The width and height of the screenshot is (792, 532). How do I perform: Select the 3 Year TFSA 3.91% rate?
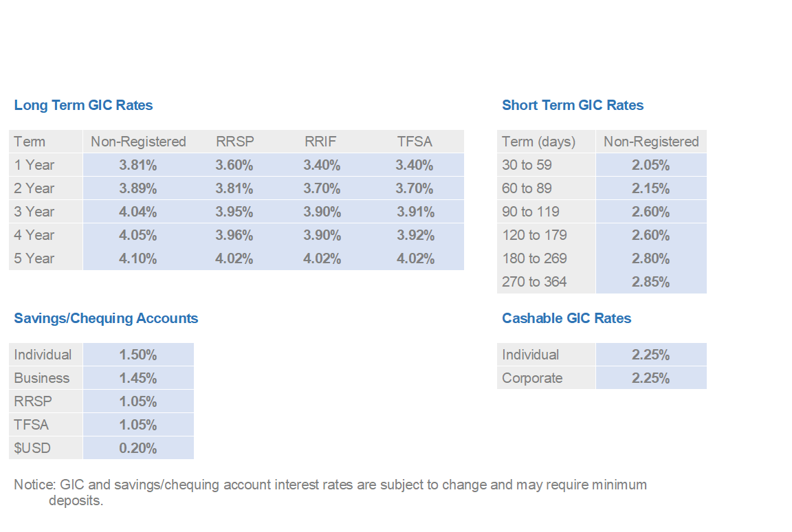pos(415,212)
